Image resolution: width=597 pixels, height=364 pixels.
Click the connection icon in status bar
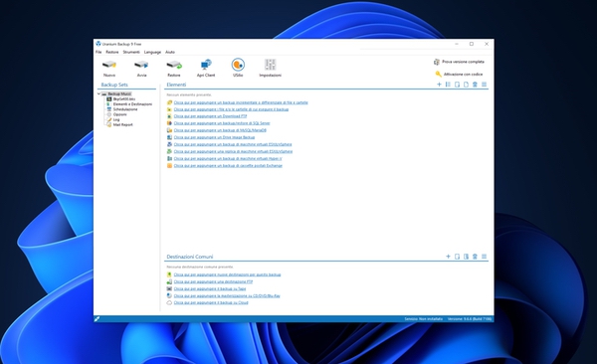point(98,318)
